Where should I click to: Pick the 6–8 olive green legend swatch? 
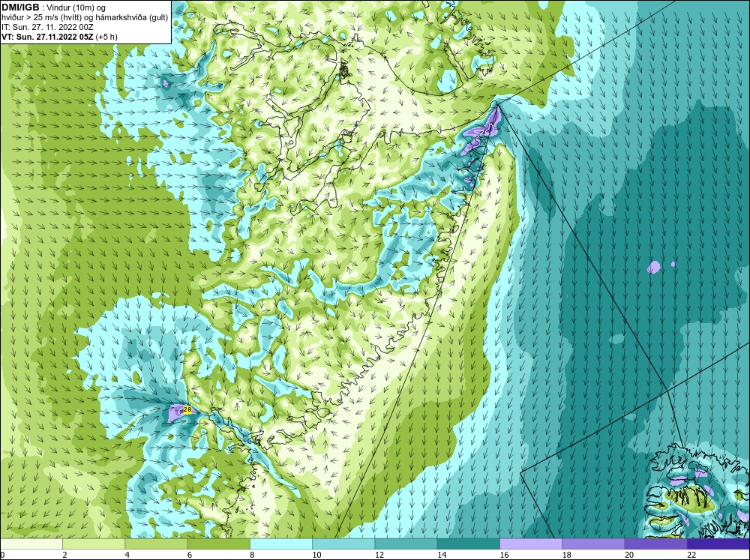pos(218,544)
